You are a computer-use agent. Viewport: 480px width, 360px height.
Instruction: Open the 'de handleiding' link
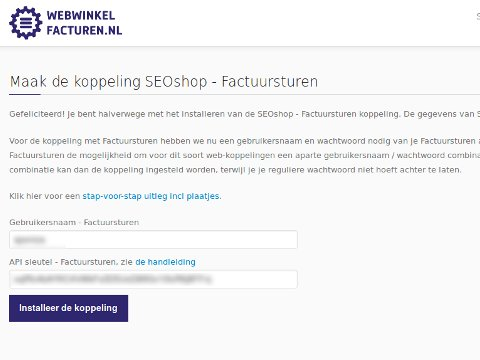pyautogui.click(x=165, y=262)
